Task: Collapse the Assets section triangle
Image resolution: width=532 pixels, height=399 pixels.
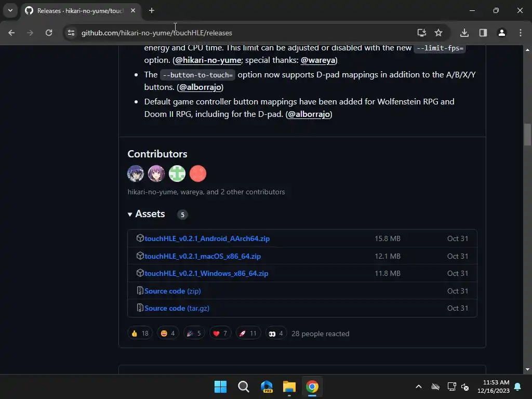Action: (129, 215)
